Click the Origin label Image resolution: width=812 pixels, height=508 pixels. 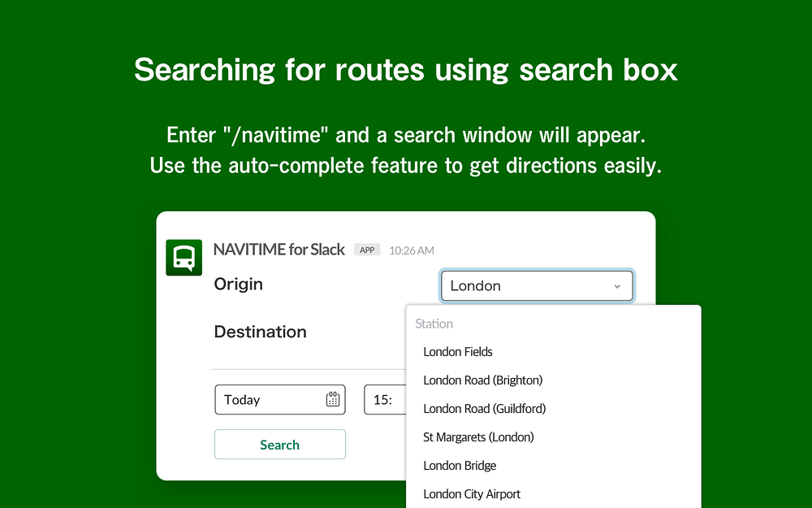[x=238, y=284]
